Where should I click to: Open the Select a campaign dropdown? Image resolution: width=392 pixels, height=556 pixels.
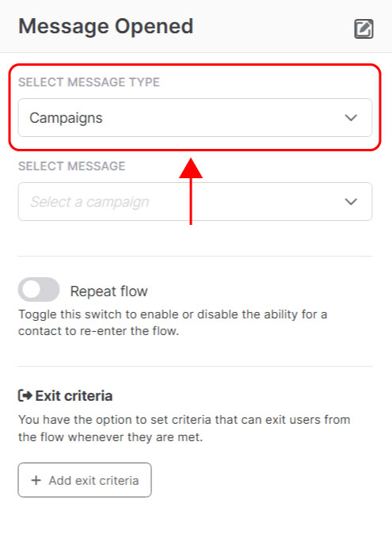(195, 202)
